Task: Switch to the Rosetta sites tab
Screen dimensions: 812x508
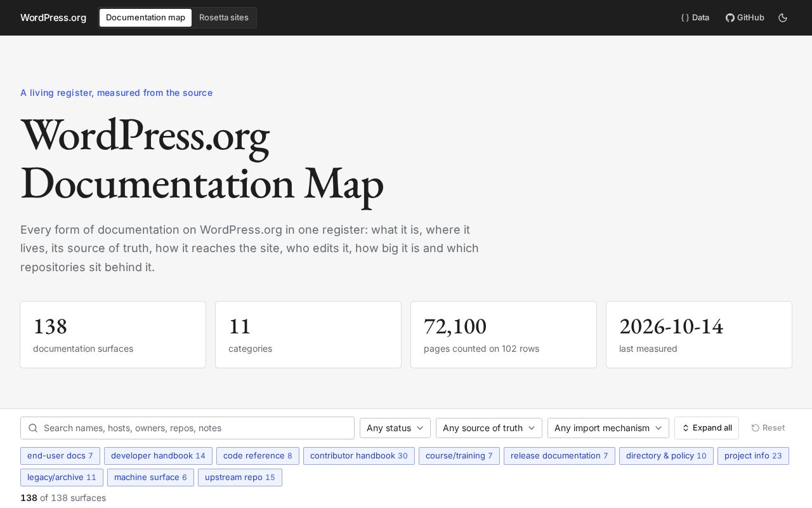Action: (x=224, y=18)
